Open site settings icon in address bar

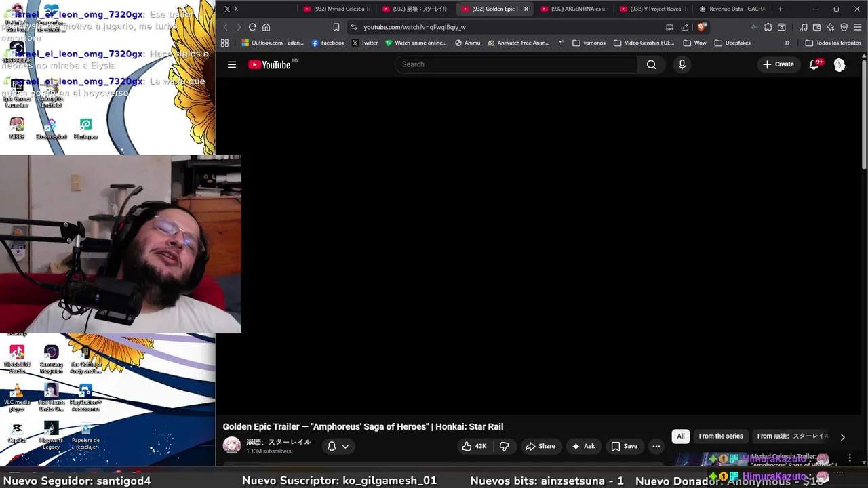354,27
